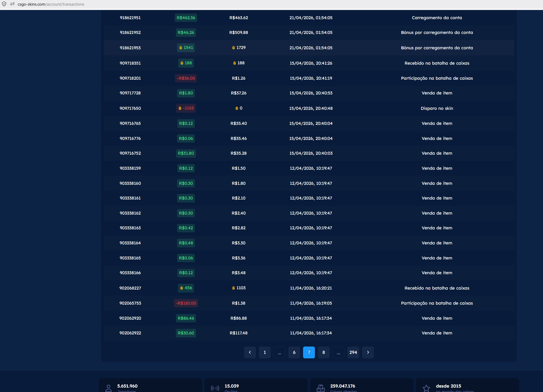Select transaction ID 918621951
Screen dimensions: 543x392
point(130,18)
